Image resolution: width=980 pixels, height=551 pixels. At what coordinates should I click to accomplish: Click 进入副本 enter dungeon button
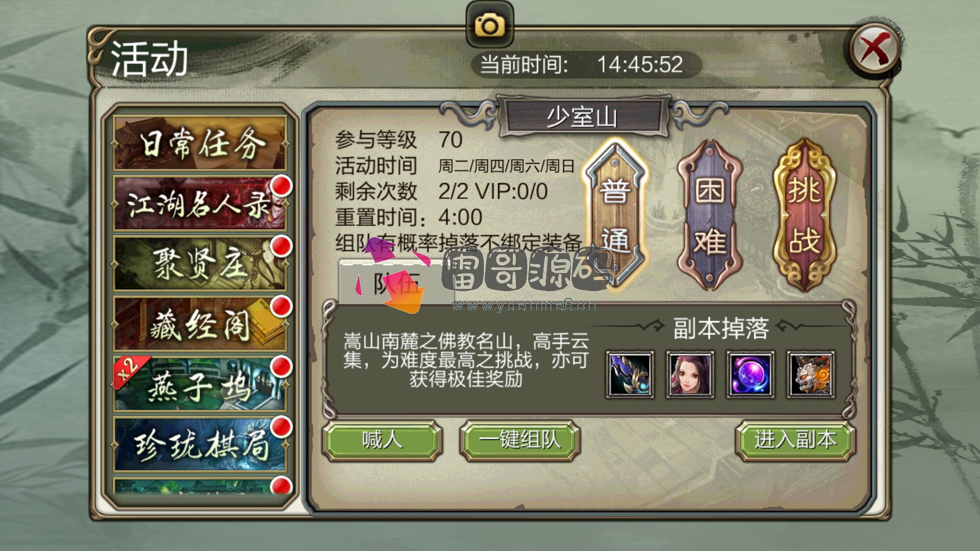point(795,440)
